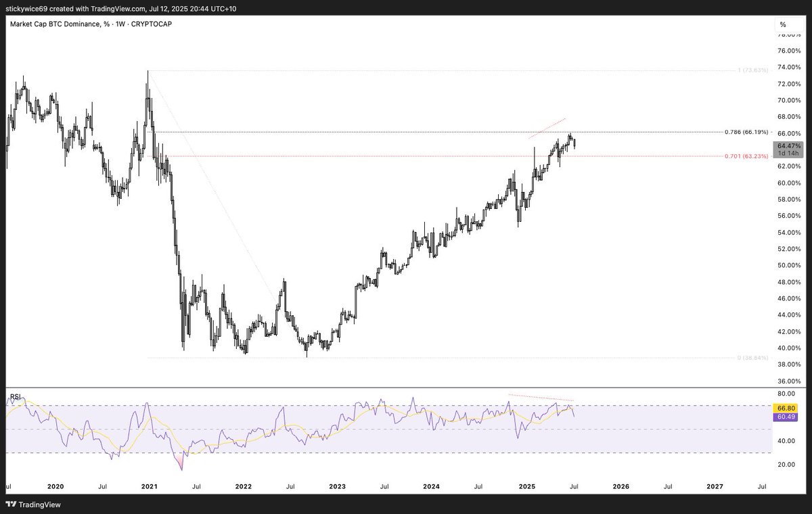Screen dimensions: 812x514
Task: Click the 36.00% price scale label
Action: pyautogui.click(x=788, y=381)
